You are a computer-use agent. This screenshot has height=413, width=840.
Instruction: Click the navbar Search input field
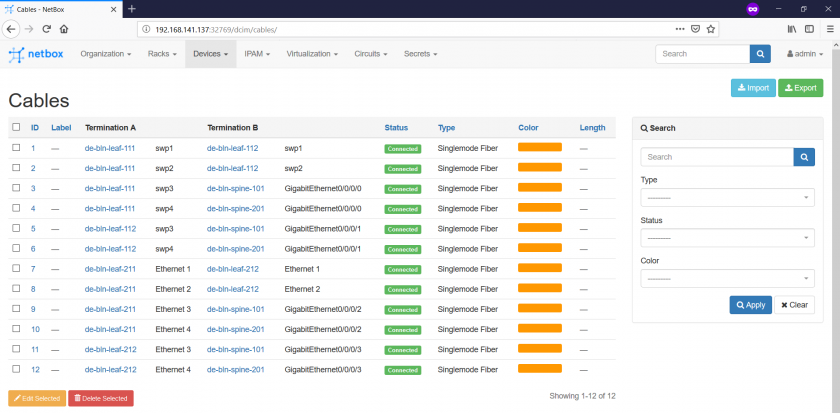click(x=702, y=54)
